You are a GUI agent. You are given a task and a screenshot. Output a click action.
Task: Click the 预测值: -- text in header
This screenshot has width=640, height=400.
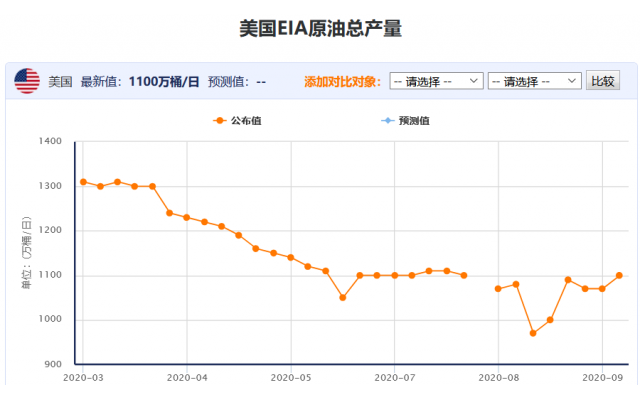tap(237, 82)
